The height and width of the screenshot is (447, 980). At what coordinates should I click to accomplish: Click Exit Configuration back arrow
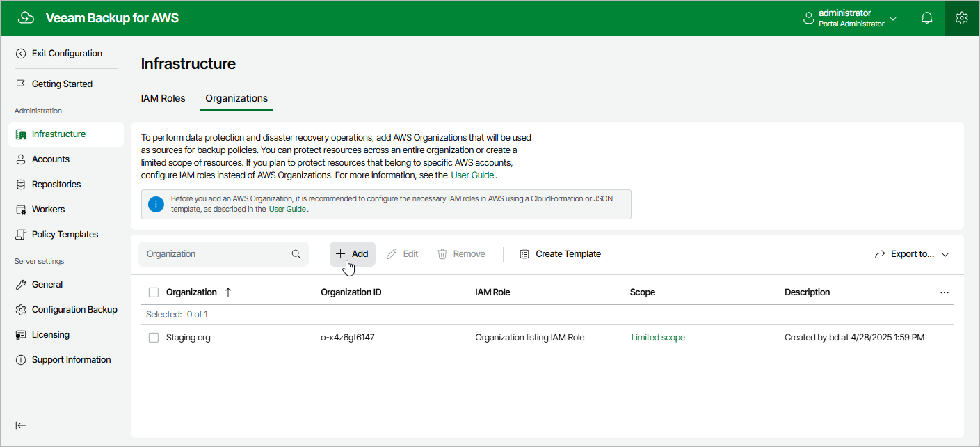(21, 54)
